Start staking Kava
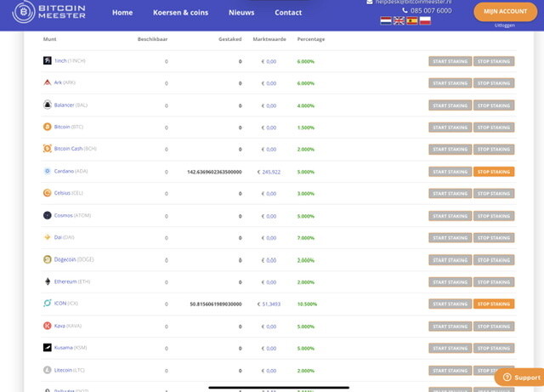The height and width of the screenshot is (392, 544). point(450,327)
